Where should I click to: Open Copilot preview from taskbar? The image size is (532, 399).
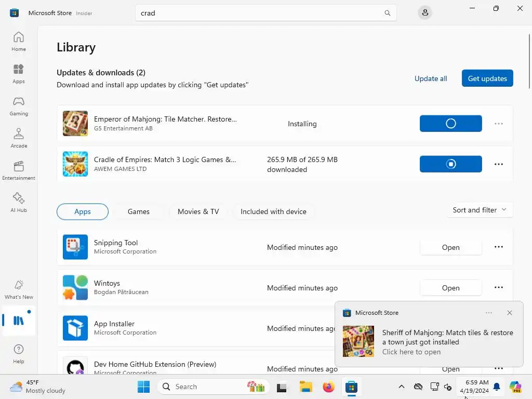515,387
